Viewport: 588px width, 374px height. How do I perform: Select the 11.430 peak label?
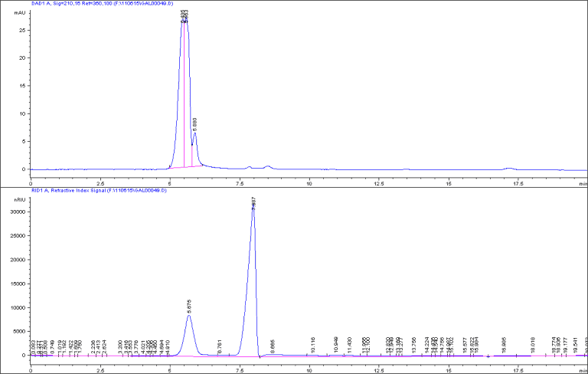click(x=349, y=342)
